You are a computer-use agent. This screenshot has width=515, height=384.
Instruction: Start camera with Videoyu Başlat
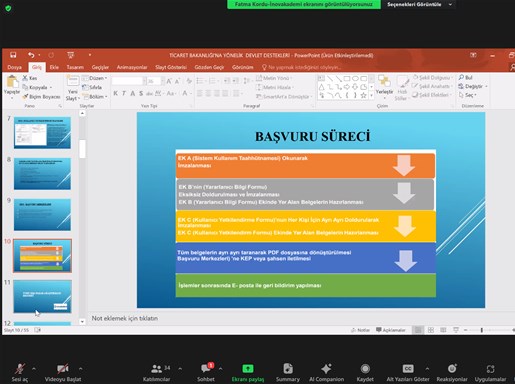click(x=63, y=372)
